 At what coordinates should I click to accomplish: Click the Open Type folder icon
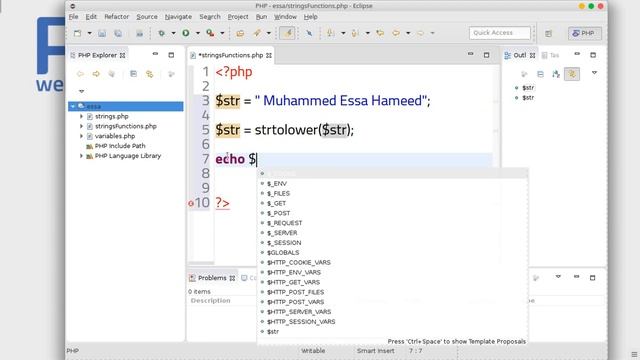240,33
